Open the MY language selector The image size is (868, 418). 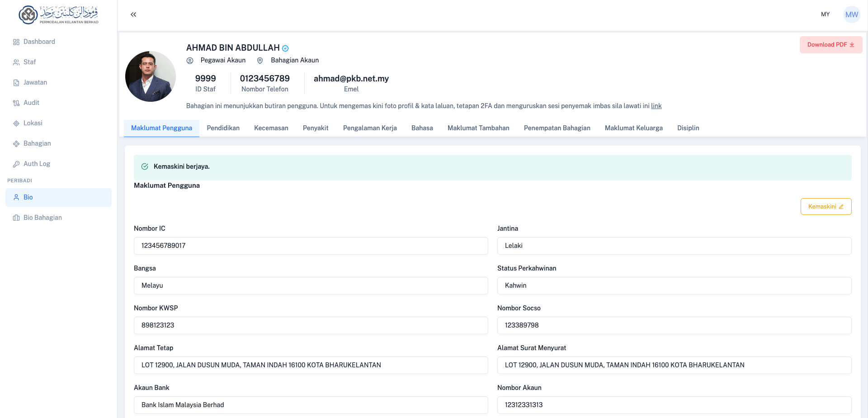[x=825, y=14]
